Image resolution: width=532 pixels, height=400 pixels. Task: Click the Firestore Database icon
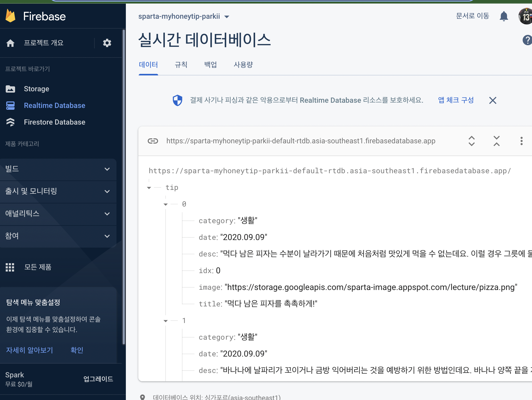click(x=10, y=122)
